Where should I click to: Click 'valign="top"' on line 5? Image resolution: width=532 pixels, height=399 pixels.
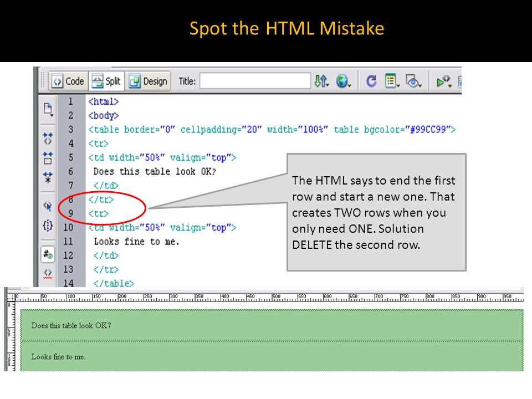201,158
